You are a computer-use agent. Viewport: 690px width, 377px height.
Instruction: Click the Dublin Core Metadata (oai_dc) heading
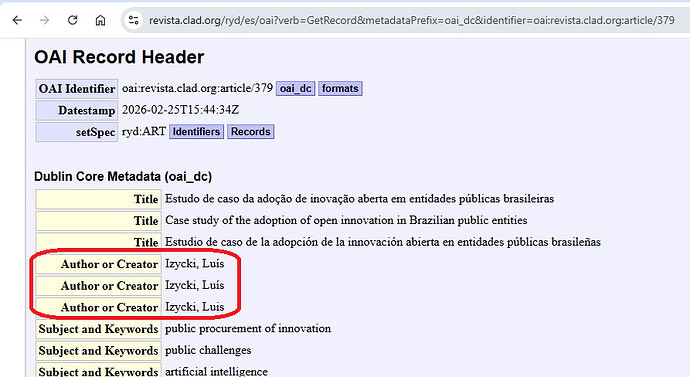(x=123, y=176)
